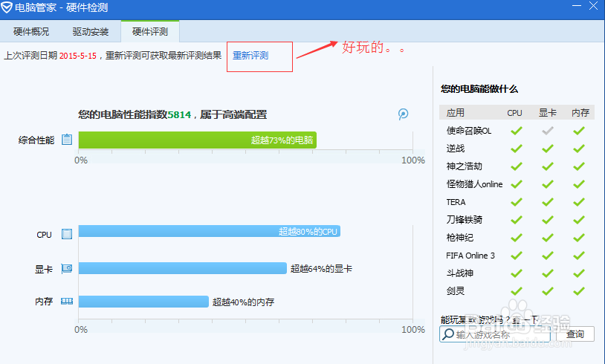Click the 剑灵 game name
The width and height of the screenshot is (605, 364).
[x=456, y=290]
